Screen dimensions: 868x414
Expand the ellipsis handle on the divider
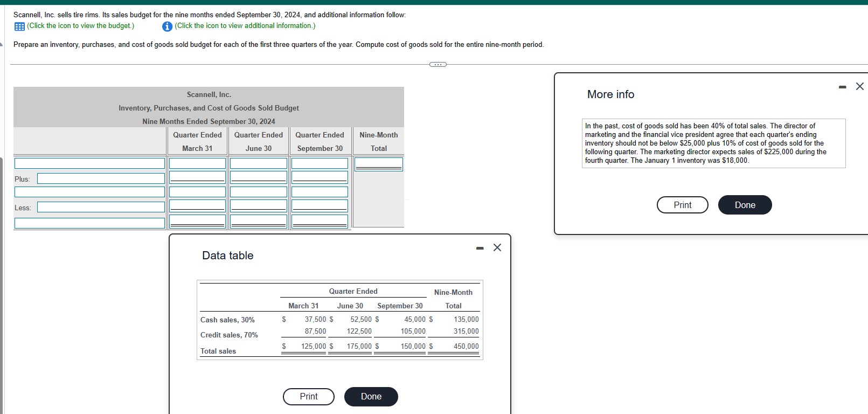tap(438, 65)
